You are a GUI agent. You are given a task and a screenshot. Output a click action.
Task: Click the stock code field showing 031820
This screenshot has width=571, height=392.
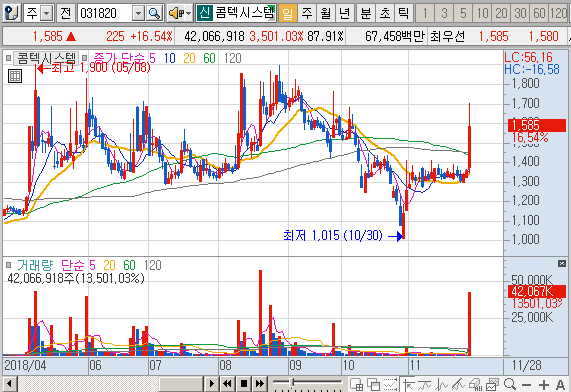tap(105, 14)
